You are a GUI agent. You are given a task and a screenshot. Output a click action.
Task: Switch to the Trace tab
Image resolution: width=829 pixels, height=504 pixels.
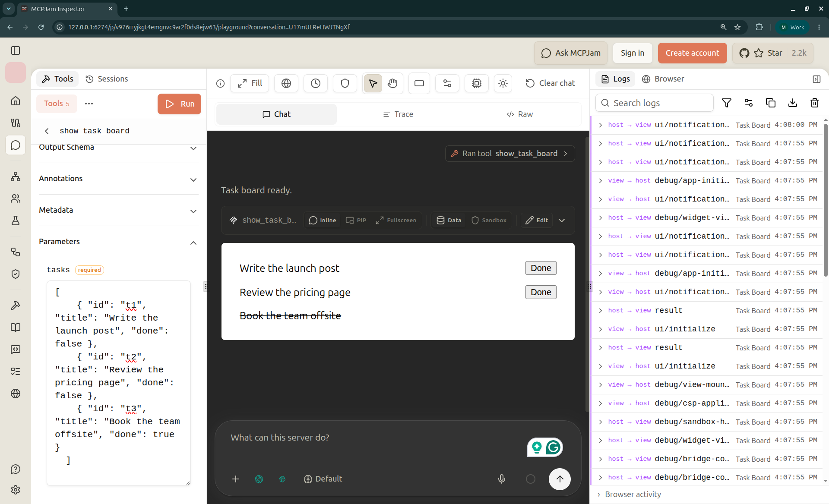click(398, 114)
